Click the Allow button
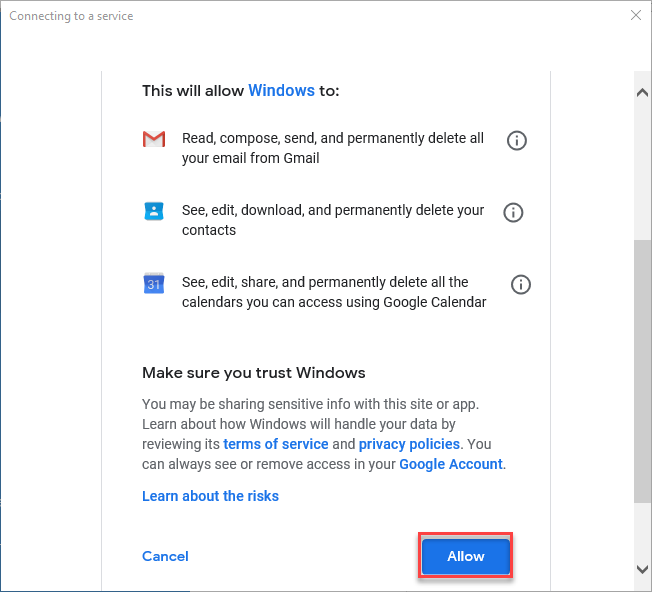This screenshot has width=652, height=592. click(x=466, y=556)
